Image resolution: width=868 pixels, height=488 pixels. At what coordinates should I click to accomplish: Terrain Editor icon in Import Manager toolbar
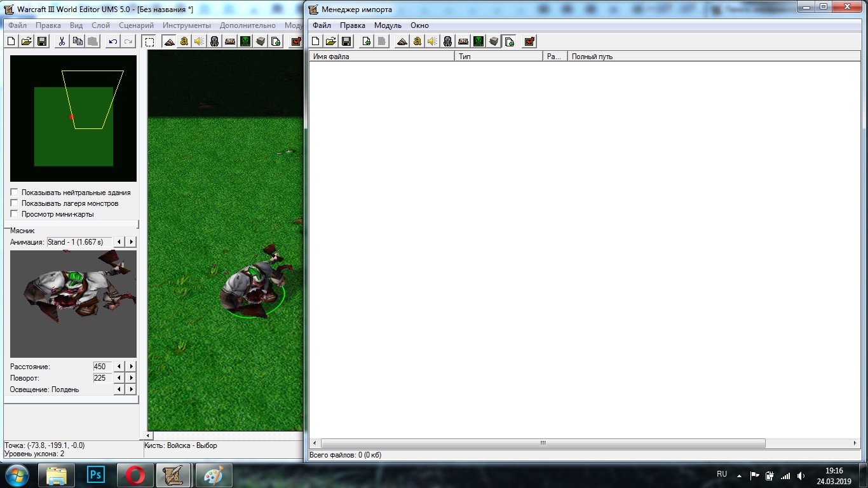click(x=402, y=41)
